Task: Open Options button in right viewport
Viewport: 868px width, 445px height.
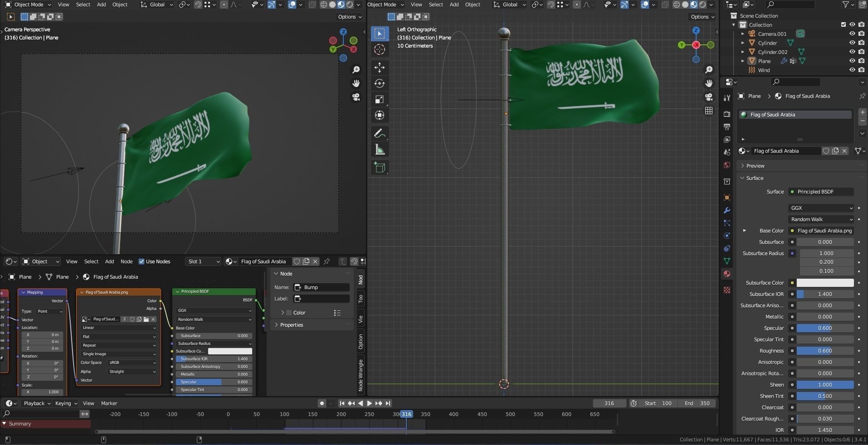Action: [x=702, y=17]
